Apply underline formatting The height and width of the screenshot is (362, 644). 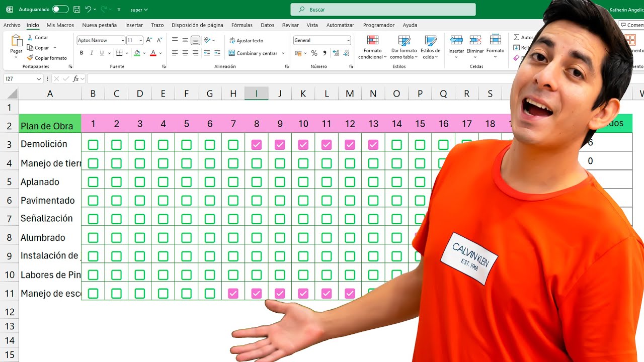pyautogui.click(x=102, y=53)
